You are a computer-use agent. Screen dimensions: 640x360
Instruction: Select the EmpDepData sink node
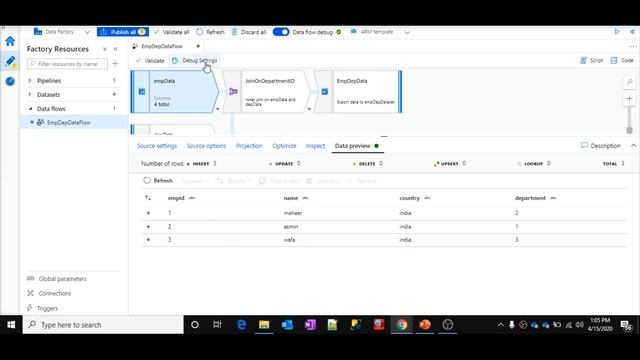(359, 91)
